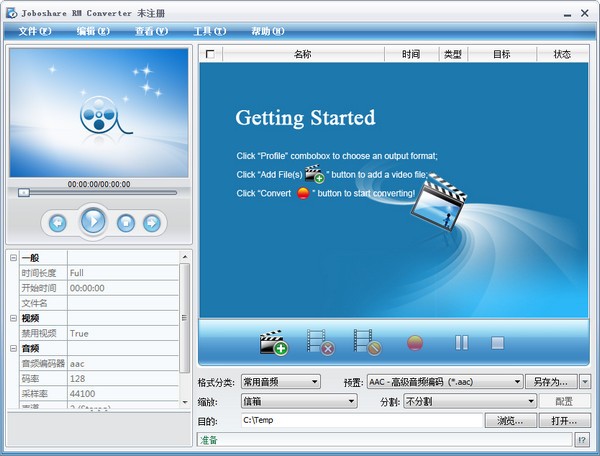The image size is (600, 456).
Task: Open the 文件 menu
Action: click(x=34, y=31)
